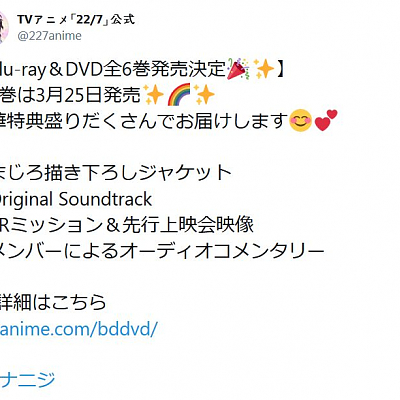
Task: Click the 22/7 profile avatar image
Action: tap(3, 27)
